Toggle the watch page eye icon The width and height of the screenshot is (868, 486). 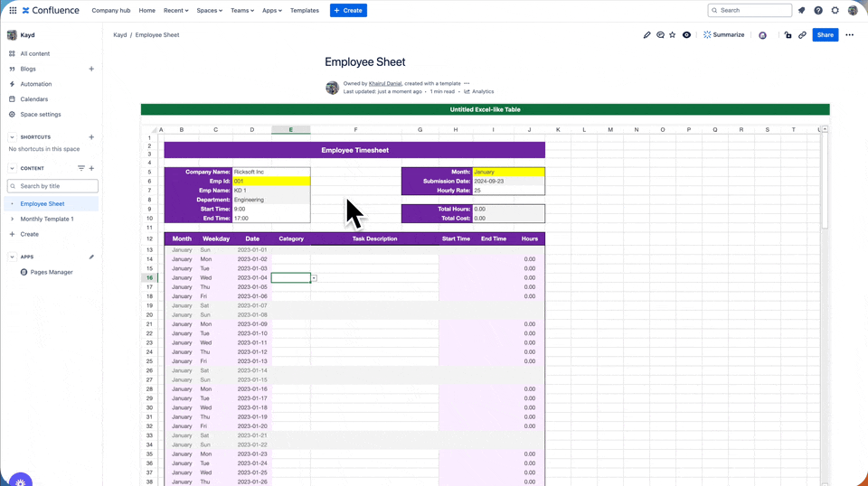(686, 35)
